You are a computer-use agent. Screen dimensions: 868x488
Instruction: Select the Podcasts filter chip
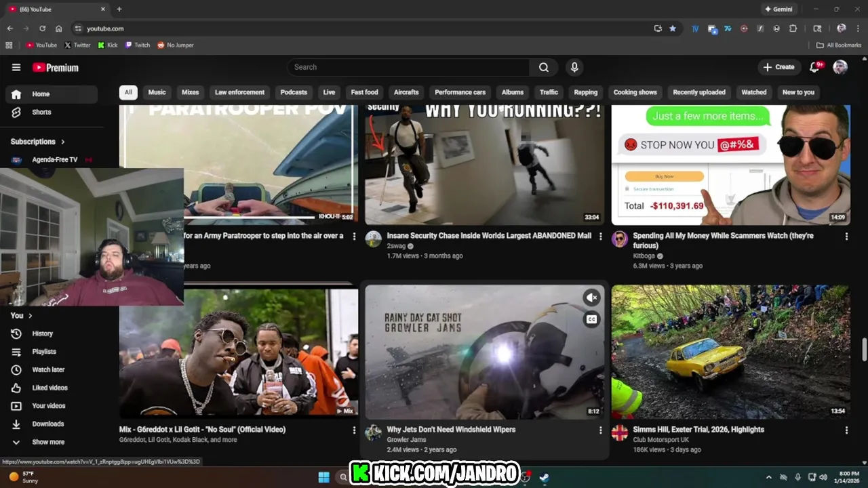point(294,92)
